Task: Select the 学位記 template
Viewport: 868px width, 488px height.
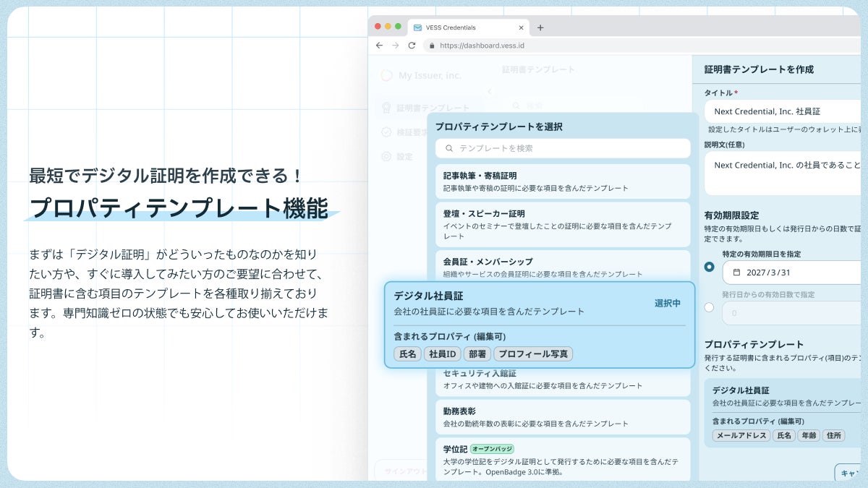Action: [563, 458]
